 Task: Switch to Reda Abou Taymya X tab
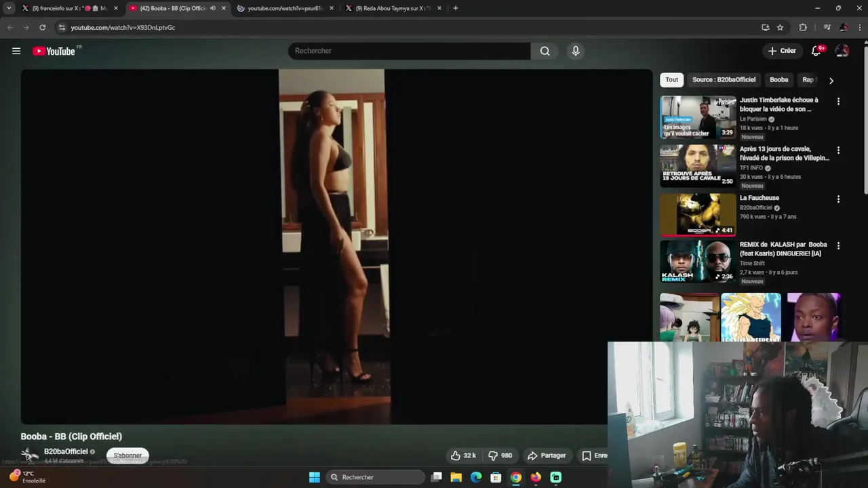pos(393,8)
